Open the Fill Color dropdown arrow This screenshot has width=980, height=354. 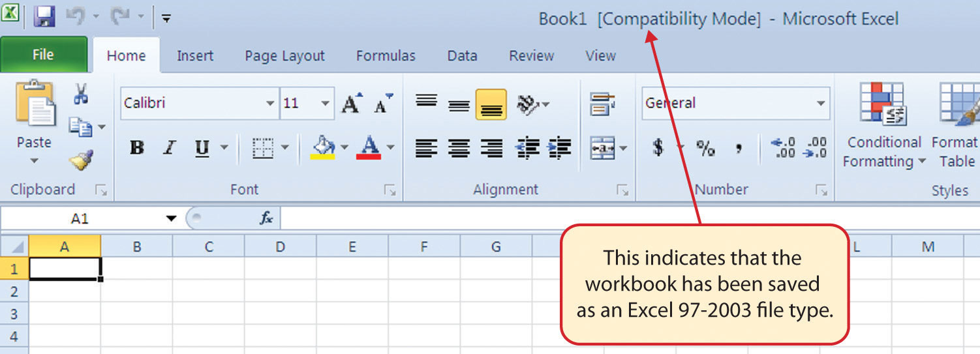(x=345, y=148)
